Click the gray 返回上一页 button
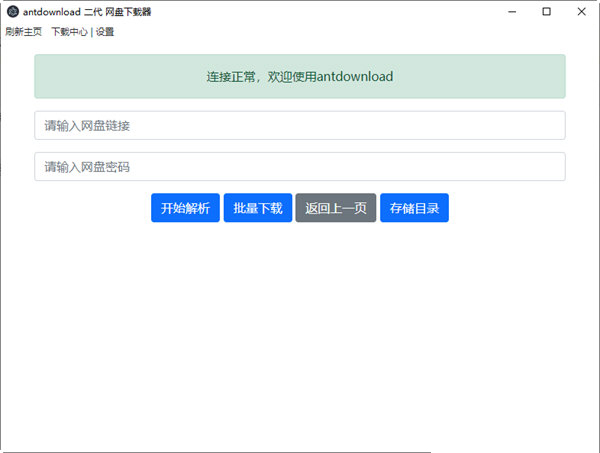Viewport: 600px width, 453px height. (336, 208)
